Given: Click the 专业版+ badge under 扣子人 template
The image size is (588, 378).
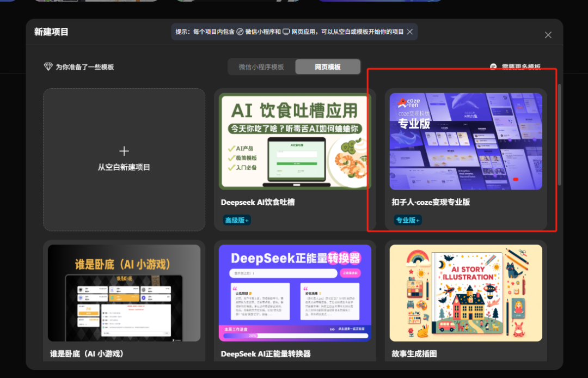Looking at the screenshot, I should 409,220.
